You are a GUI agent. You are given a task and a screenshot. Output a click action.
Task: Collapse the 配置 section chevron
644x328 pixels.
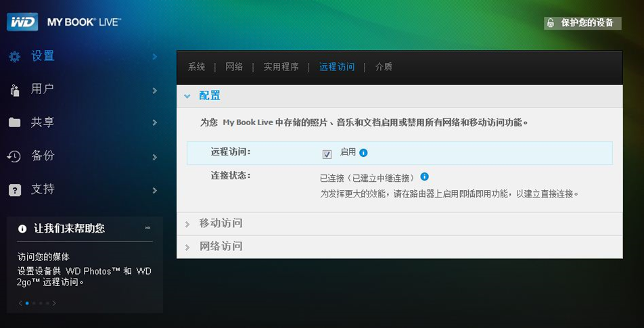(187, 97)
